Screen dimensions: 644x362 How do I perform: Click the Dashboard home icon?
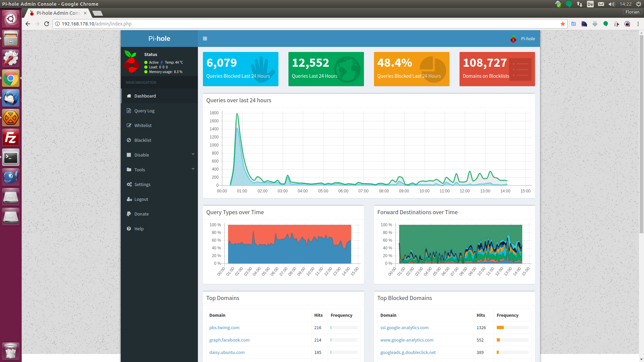coord(129,96)
